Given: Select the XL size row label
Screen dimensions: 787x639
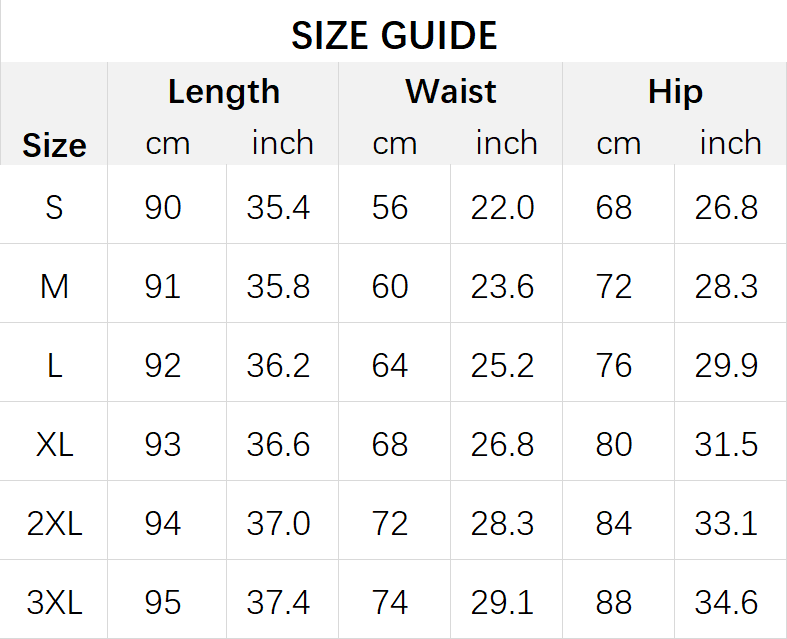Looking at the screenshot, I should click(x=54, y=444).
